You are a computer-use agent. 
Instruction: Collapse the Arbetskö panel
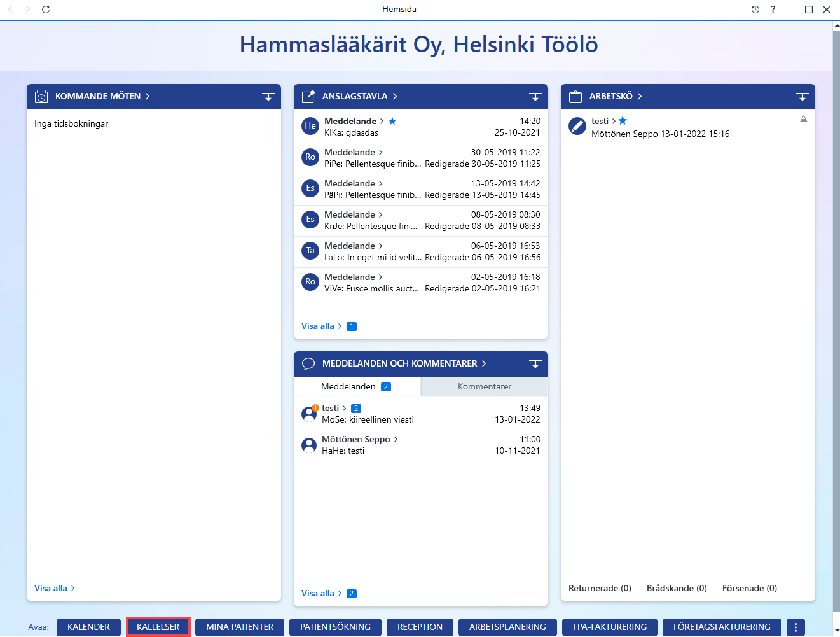(x=802, y=97)
